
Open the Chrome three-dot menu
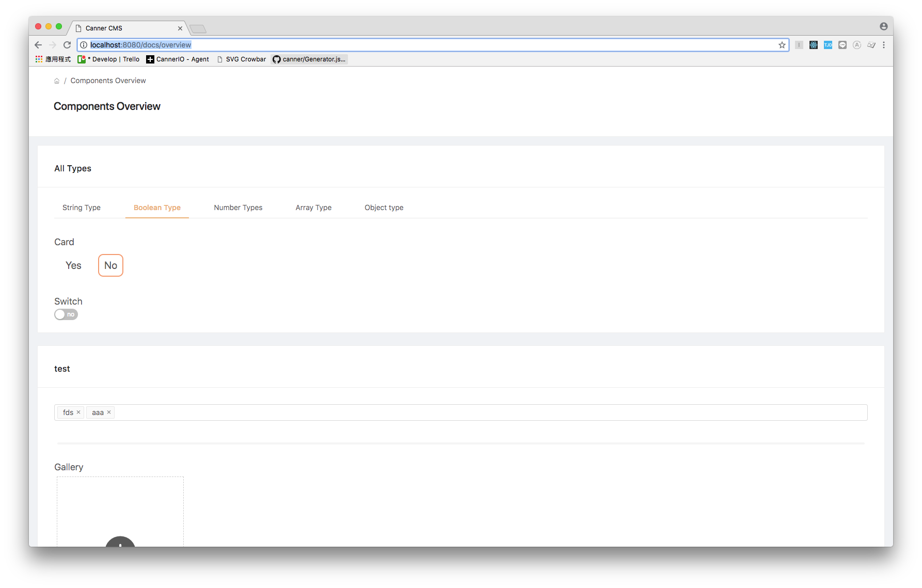click(885, 45)
